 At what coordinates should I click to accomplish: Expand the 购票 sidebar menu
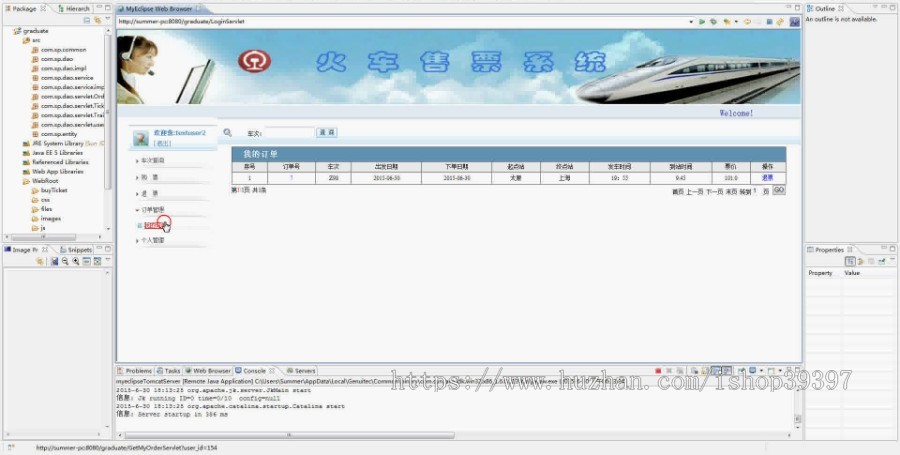[x=149, y=177]
